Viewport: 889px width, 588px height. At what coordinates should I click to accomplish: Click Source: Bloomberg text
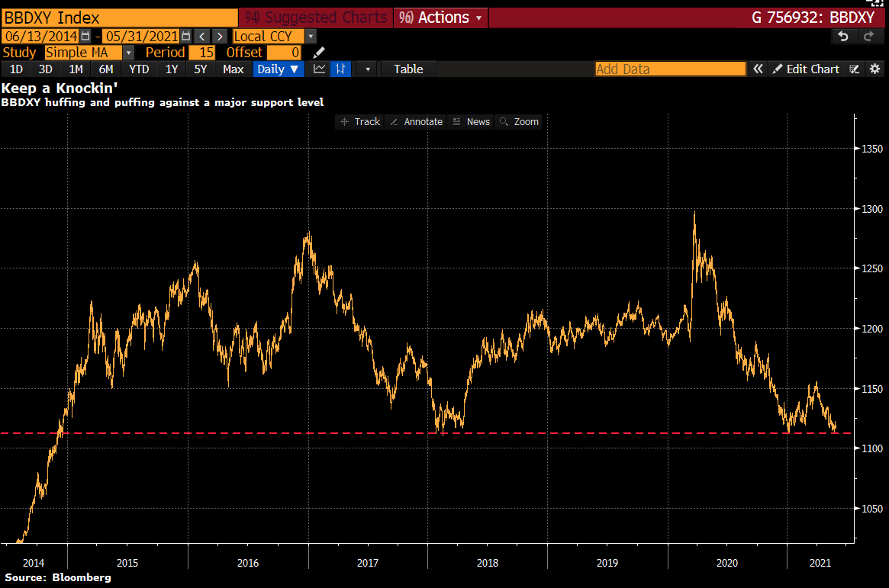58,577
